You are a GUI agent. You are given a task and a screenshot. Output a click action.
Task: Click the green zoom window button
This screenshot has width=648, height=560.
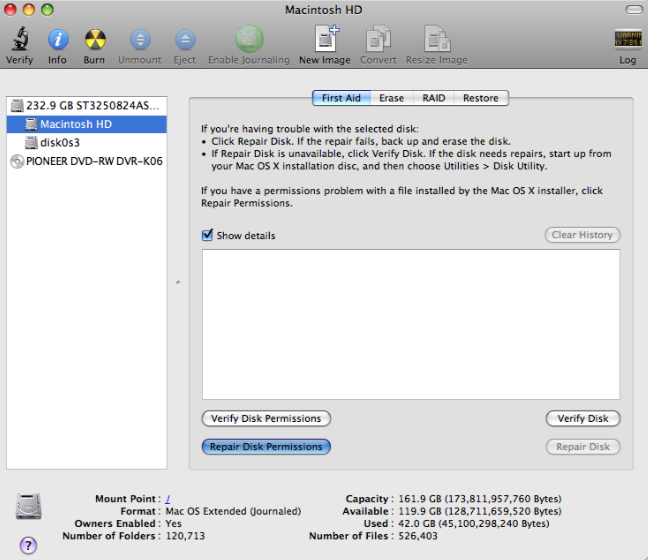click(48, 10)
